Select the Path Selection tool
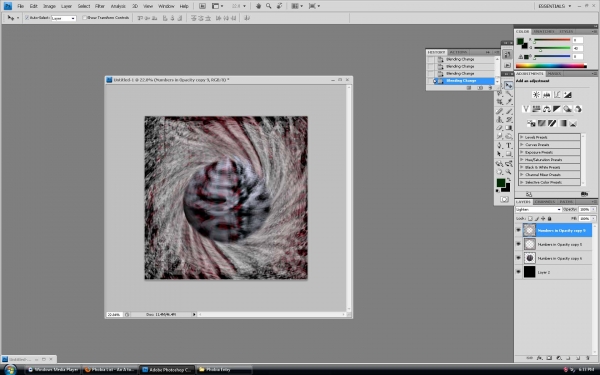This screenshot has height=375, width=600. click(499, 153)
